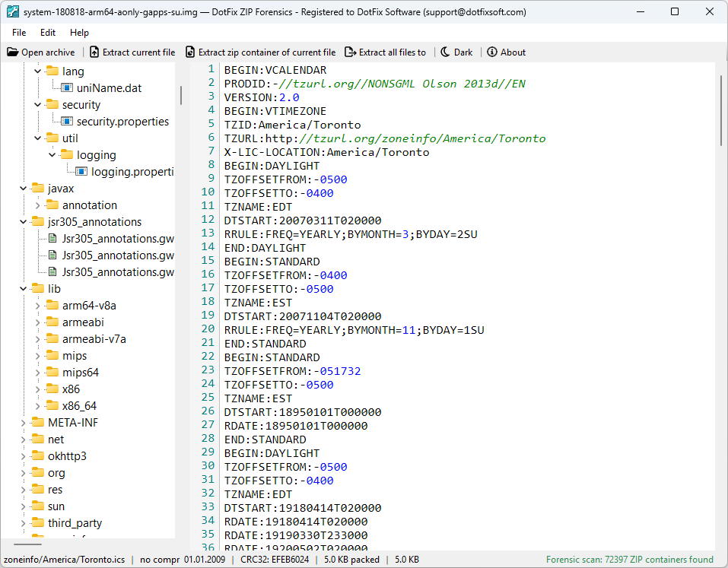Open the Edit menu
This screenshot has height=568, width=728.
point(48,33)
